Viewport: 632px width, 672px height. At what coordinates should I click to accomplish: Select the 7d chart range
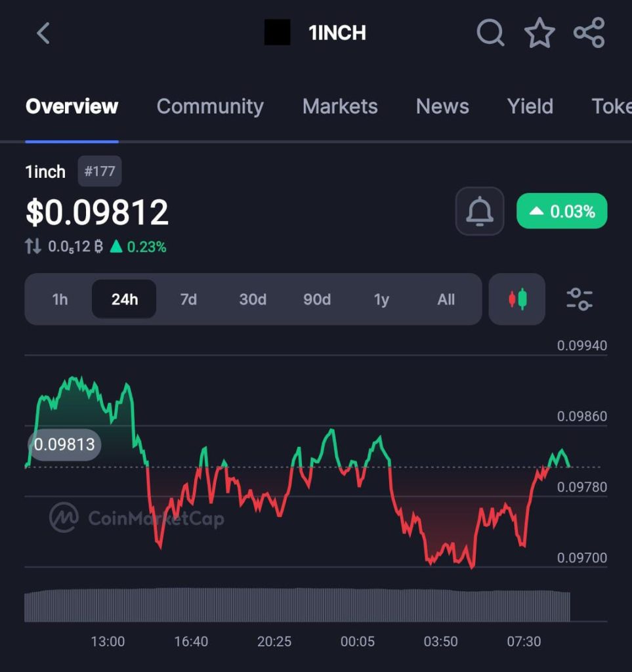[x=188, y=299]
